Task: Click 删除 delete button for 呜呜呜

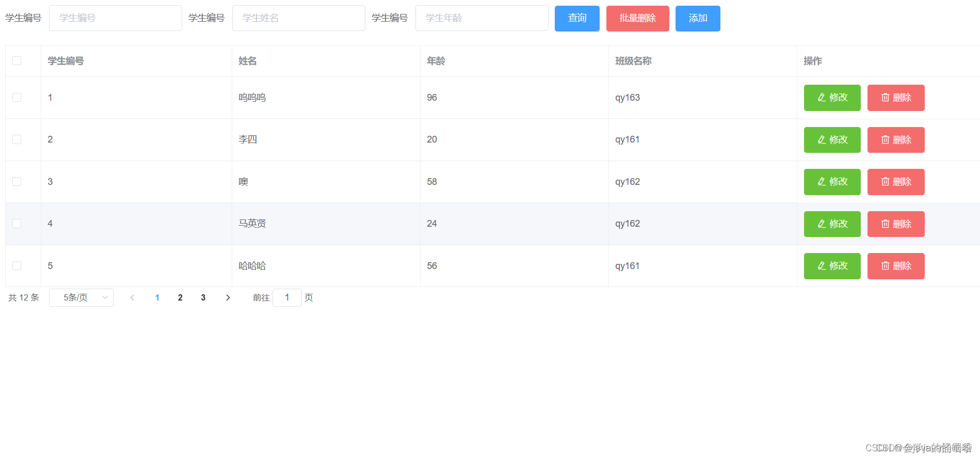Action: (x=896, y=98)
